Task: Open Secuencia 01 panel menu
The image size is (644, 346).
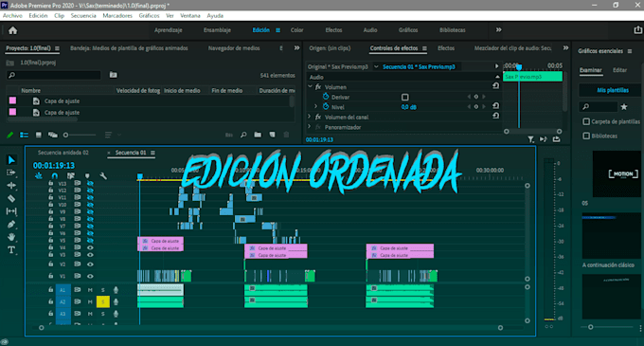Action: pos(152,153)
